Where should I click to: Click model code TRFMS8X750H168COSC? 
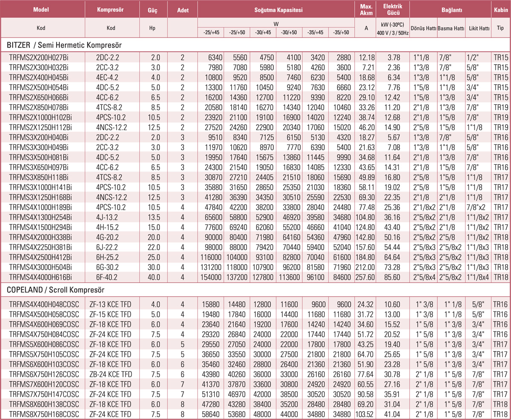[43, 414]
